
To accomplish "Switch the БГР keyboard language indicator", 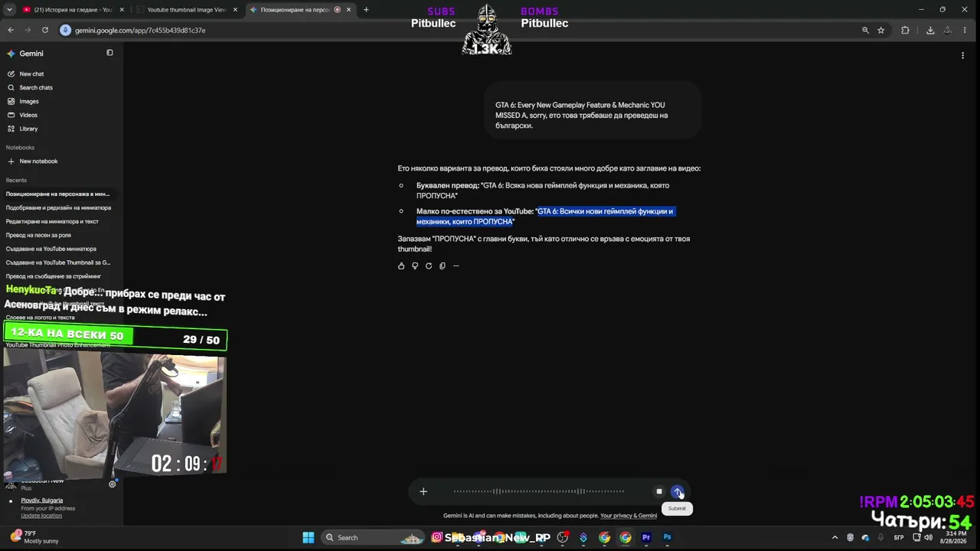I will (x=899, y=537).
